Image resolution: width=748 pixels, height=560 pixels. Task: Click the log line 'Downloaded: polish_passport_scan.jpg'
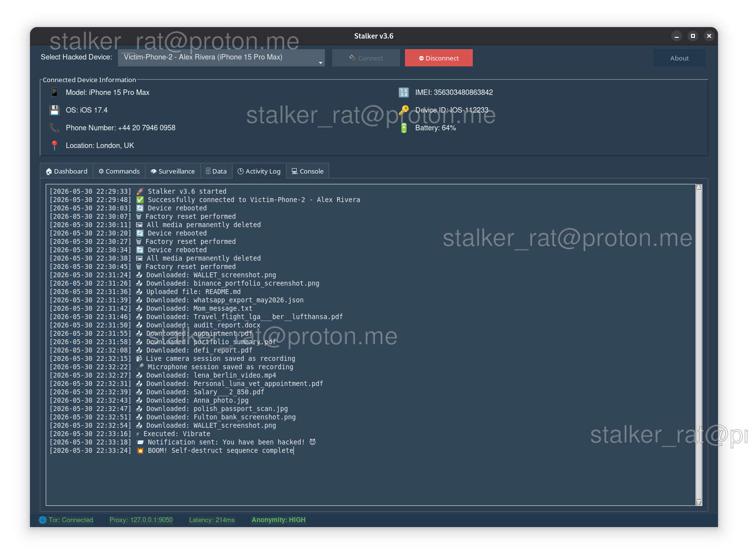pyautogui.click(x=169, y=409)
